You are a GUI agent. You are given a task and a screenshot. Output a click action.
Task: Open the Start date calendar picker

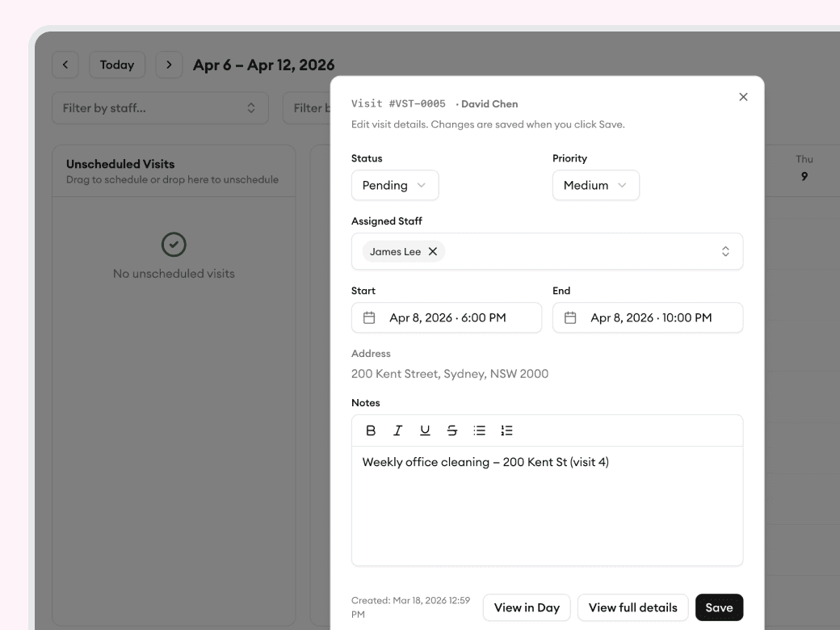pos(370,317)
